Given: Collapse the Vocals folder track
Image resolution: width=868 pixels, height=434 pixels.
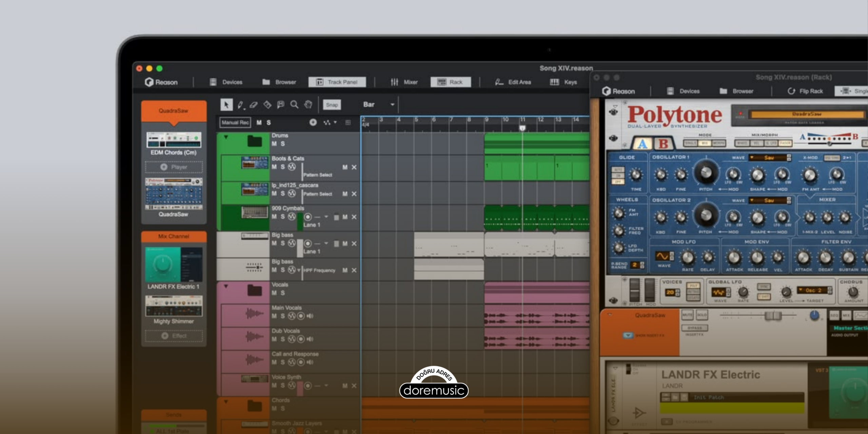Looking at the screenshot, I should coord(226,287).
